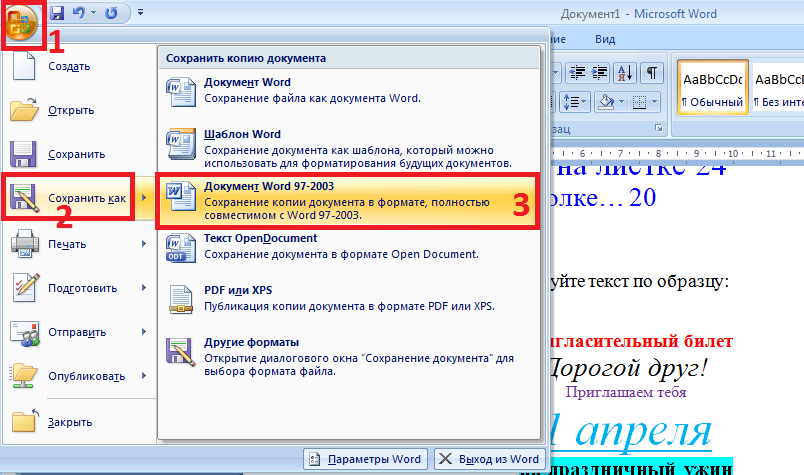
Task: Open the Borders dropdown arrow
Action: pos(655,102)
